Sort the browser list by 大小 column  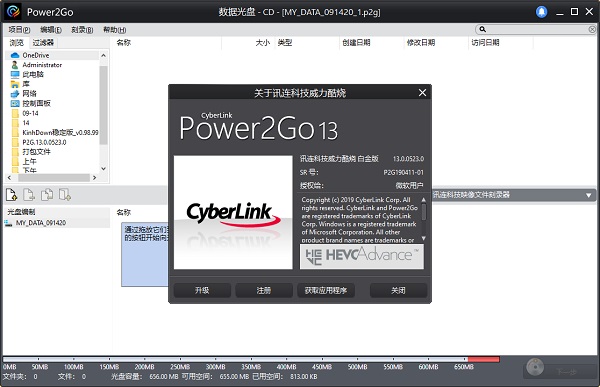[262, 42]
